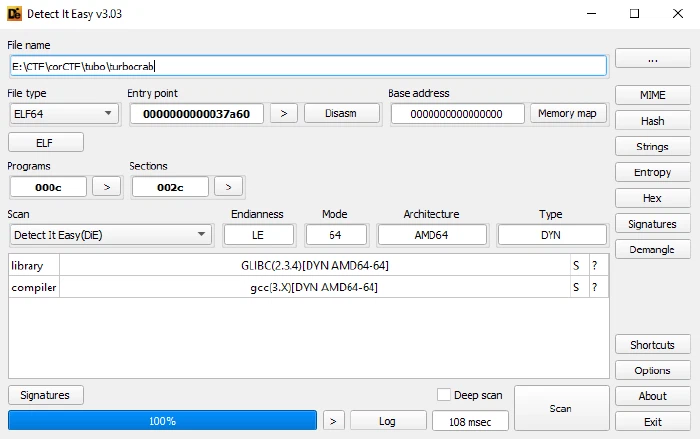Open the Entropy panel
This screenshot has height=439, width=700.
(652, 172)
